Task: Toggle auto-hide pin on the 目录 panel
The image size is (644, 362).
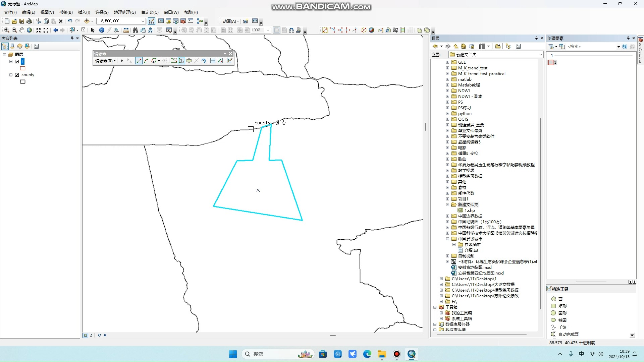Action: pos(536,38)
